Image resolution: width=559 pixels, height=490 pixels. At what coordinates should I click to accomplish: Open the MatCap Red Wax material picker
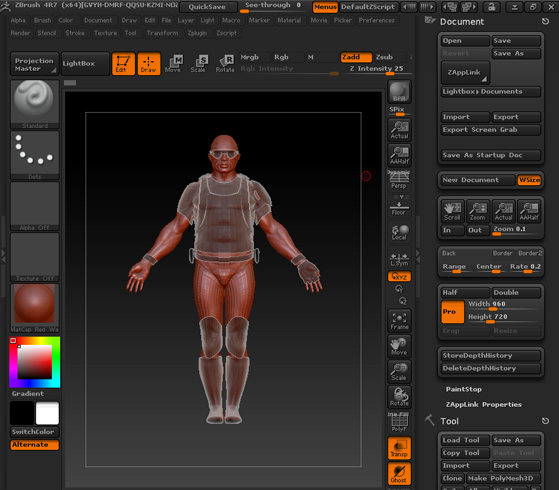tap(35, 308)
